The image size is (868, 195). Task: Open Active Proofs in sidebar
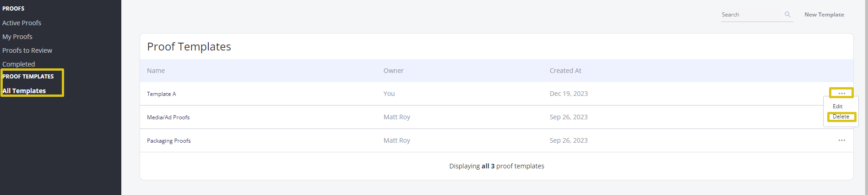(x=22, y=23)
